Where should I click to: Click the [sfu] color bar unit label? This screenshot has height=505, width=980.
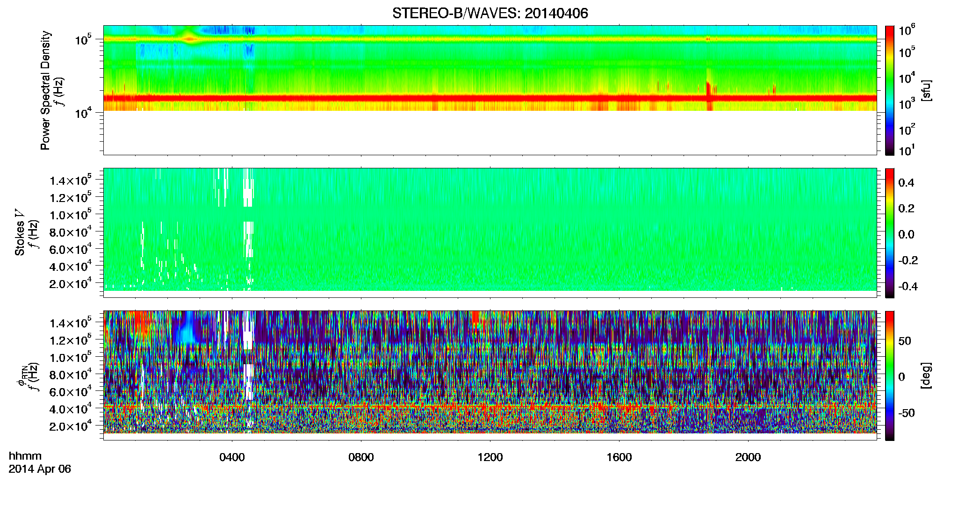[926, 90]
